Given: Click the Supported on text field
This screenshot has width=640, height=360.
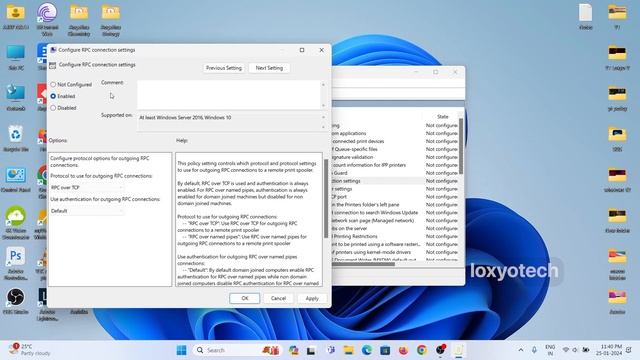Looking at the screenshot, I should 229,122.
